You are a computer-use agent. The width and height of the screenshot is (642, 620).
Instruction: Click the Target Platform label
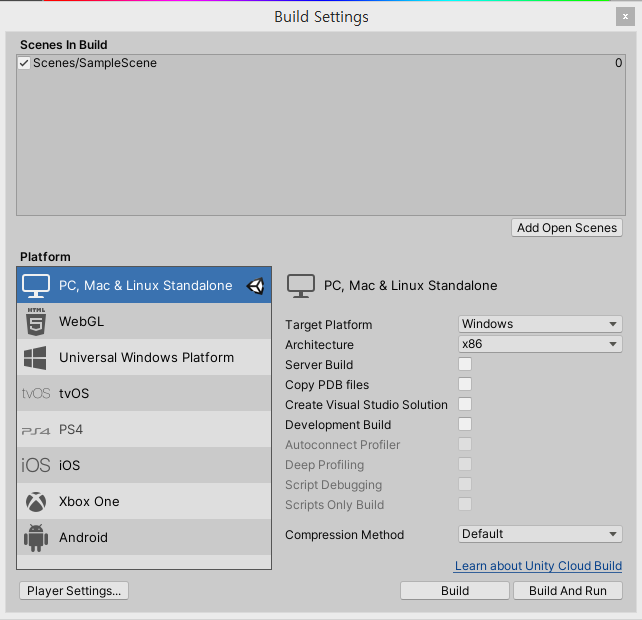329,325
